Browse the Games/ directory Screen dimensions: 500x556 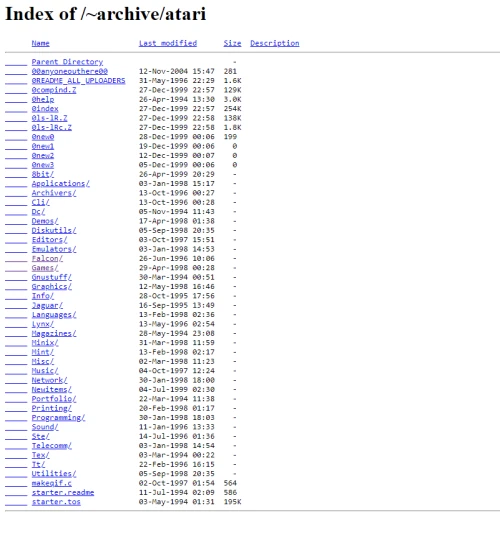coord(45,268)
